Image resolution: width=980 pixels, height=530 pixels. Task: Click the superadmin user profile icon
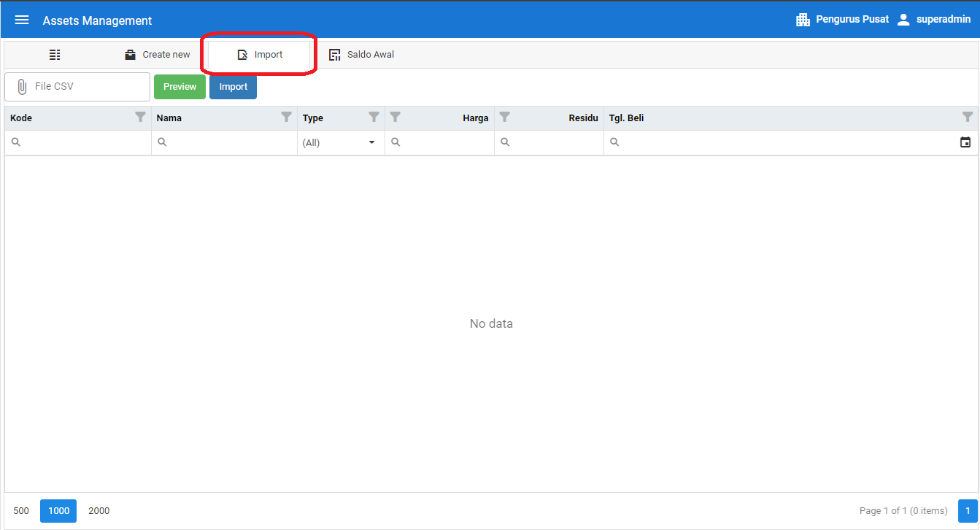[903, 20]
